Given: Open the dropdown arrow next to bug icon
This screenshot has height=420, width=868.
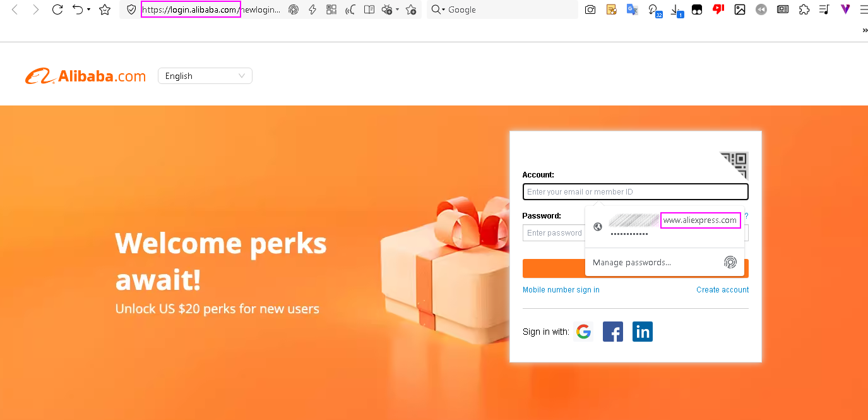Looking at the screenshot, I should pos(397,9).
